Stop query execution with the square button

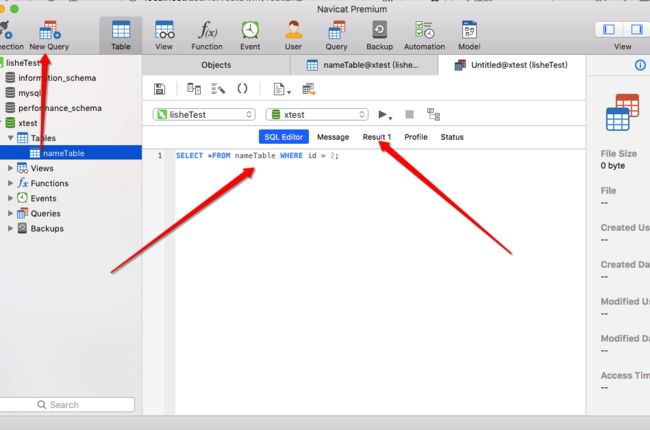pos(409,114)
